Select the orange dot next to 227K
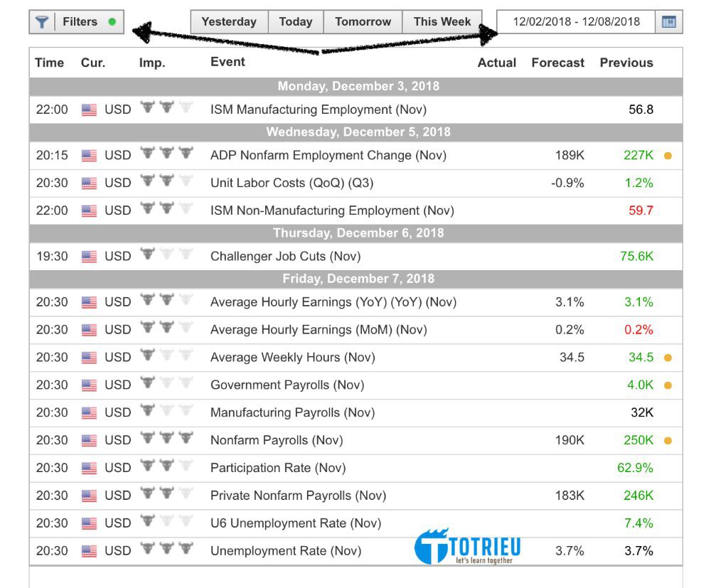Image resolution: width=711 pixels, height=588 pixels. 667,155
